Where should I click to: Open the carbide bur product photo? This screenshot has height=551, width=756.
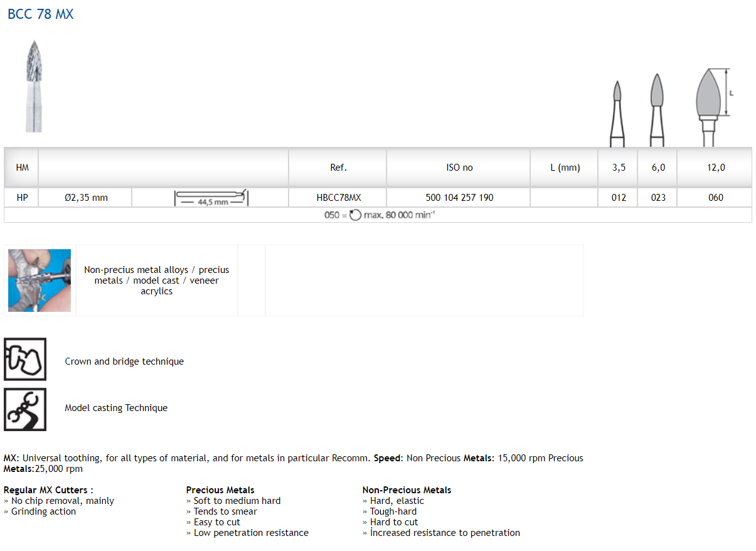(33, 86)
